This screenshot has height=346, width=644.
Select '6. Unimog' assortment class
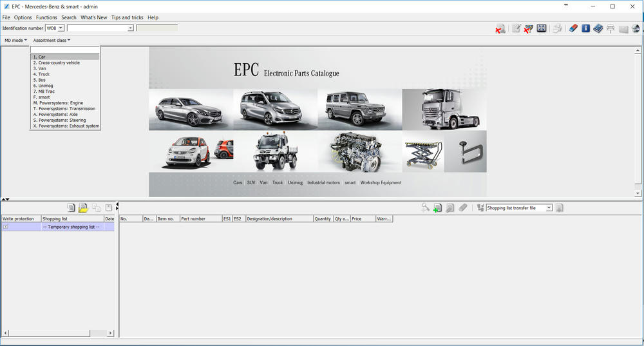click(x=65, y=86)
